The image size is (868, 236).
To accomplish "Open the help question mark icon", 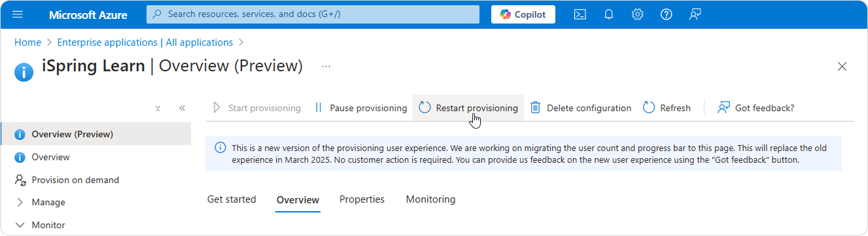I will 667,14.
